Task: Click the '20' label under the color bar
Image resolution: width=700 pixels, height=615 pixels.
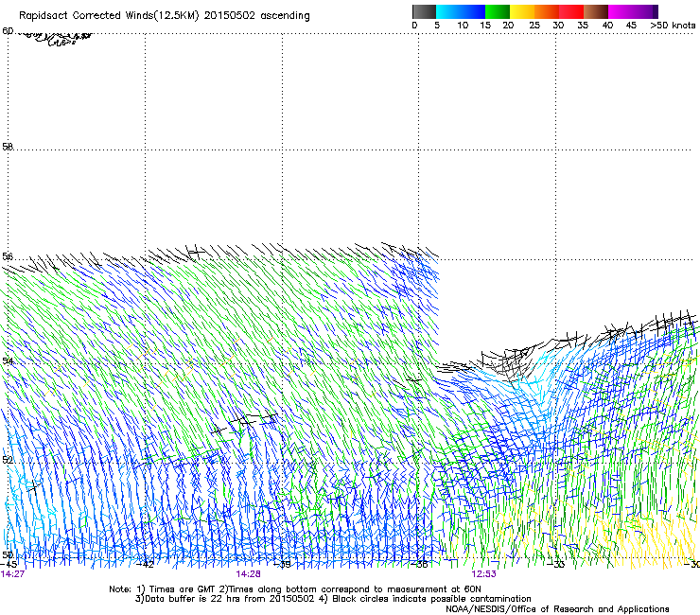Action: [x=508, y=26]
